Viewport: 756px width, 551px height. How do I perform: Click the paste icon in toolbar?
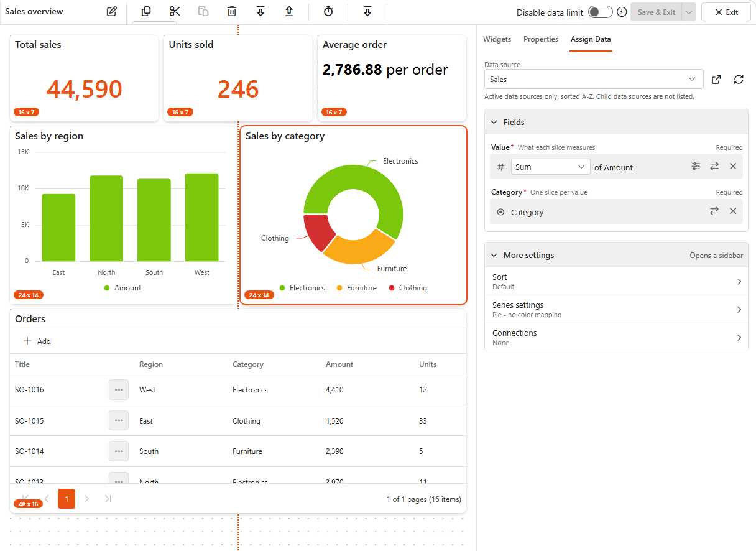click(203, 11)
